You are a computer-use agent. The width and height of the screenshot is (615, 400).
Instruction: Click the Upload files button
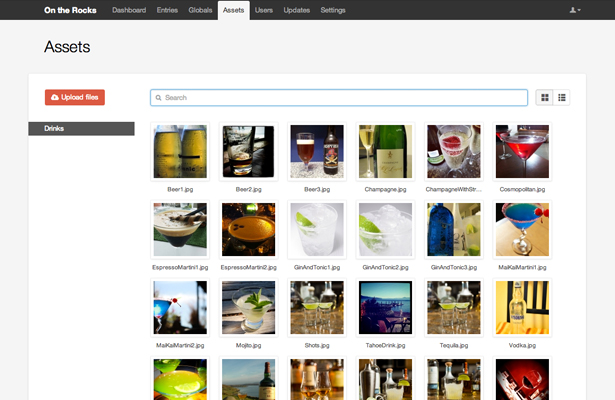(x=75, y=97)
